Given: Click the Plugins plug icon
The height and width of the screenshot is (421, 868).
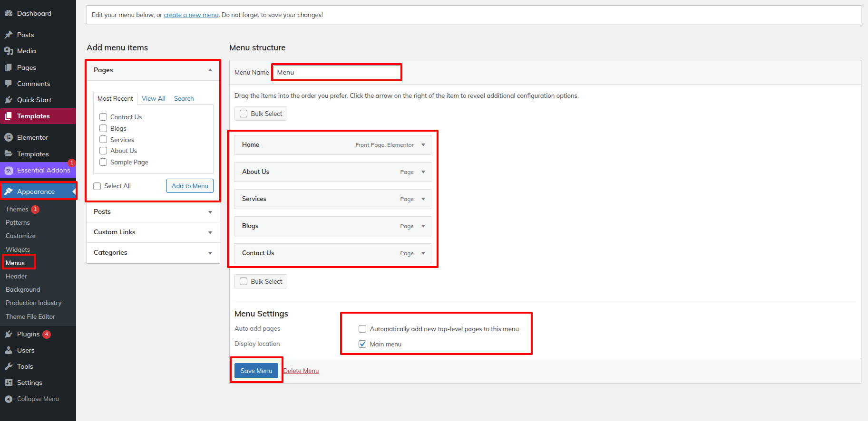Looking at the screenshot, I should 9,334.
